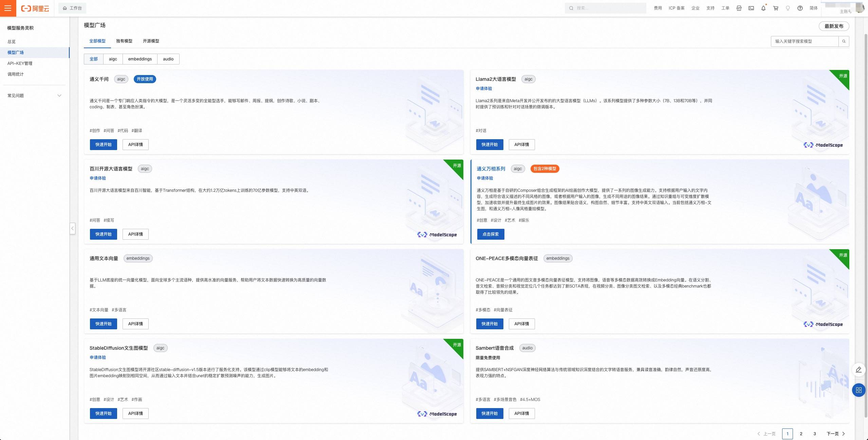Screen dimensions: 868x440
Task: Open the shopping cart
Action: (776, 8)
